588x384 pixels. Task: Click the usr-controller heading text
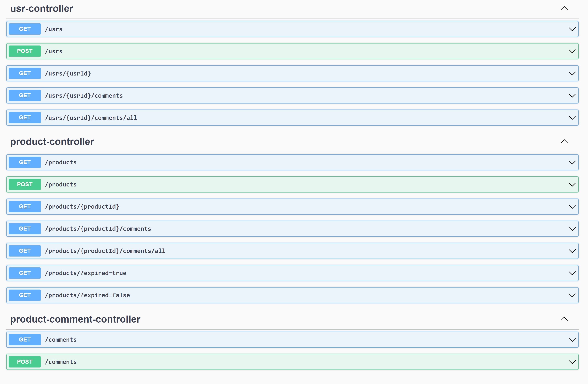[42, 9]
